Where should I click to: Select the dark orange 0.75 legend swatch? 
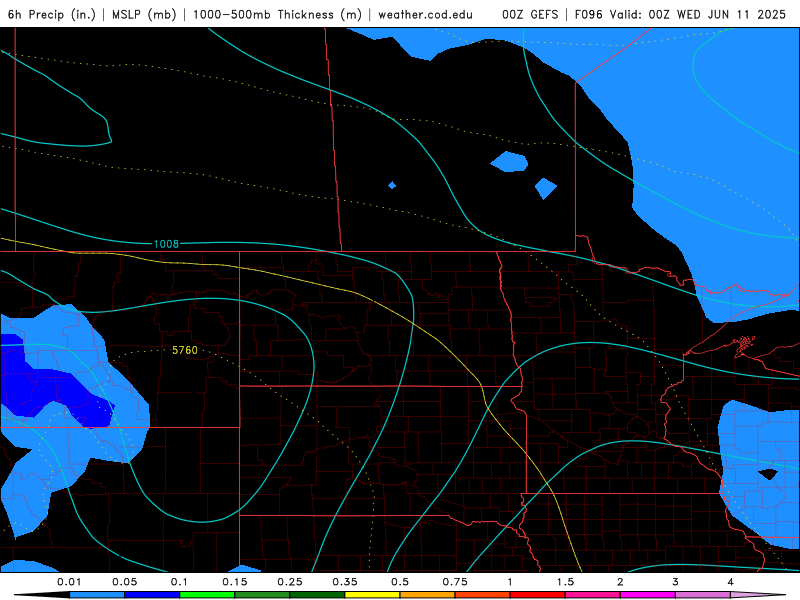tap(483, 595)
